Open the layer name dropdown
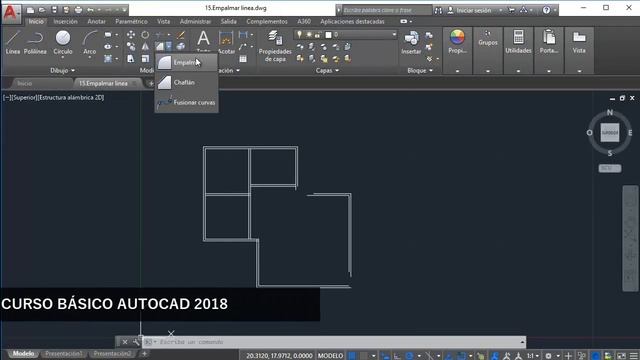Viewport: 640px width, 360px height. 394,35
